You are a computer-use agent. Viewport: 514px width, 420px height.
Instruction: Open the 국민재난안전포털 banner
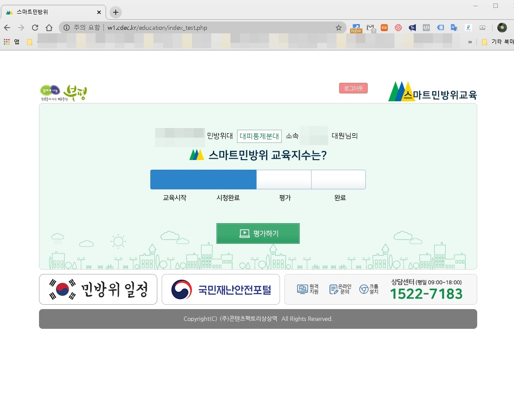[x=220, y=289]
